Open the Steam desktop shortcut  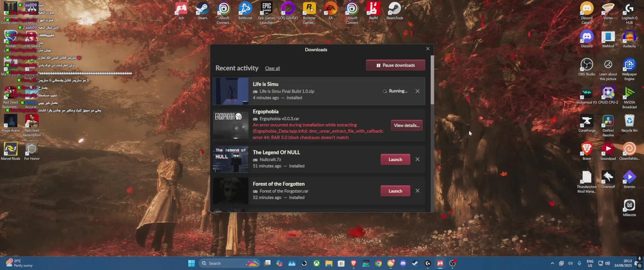[203, 10]
